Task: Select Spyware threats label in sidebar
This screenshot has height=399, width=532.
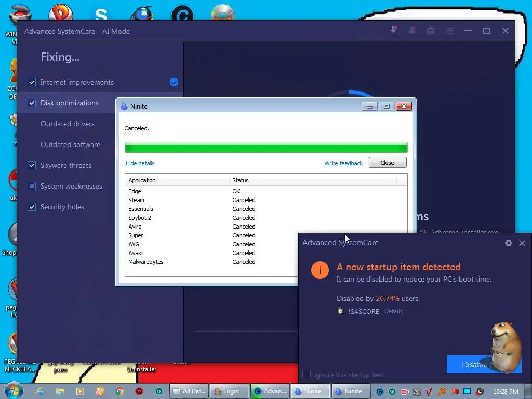Action: pos(66,165)
